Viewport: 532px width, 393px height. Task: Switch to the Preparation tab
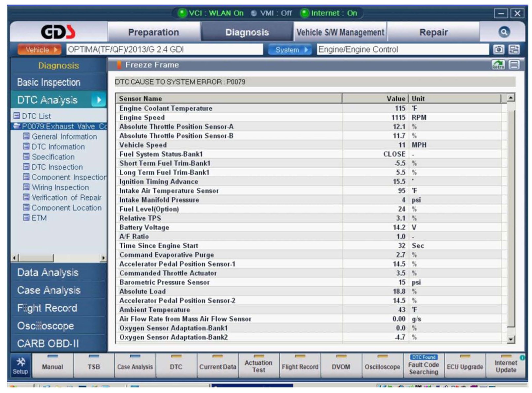coord(153,32)
